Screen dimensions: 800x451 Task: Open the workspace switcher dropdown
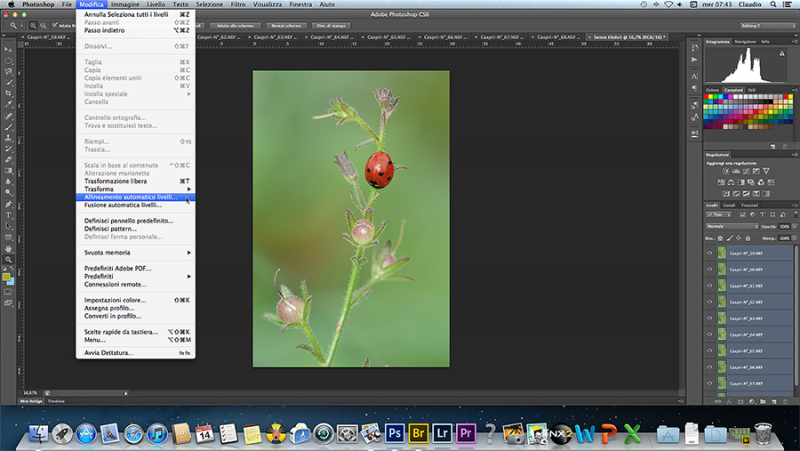[x=768, y=26]
